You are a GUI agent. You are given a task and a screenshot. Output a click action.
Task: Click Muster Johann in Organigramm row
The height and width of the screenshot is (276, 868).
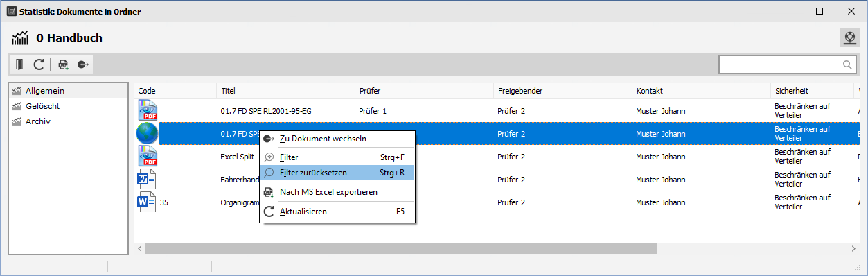pyautogui.click(x=661, y=202)
